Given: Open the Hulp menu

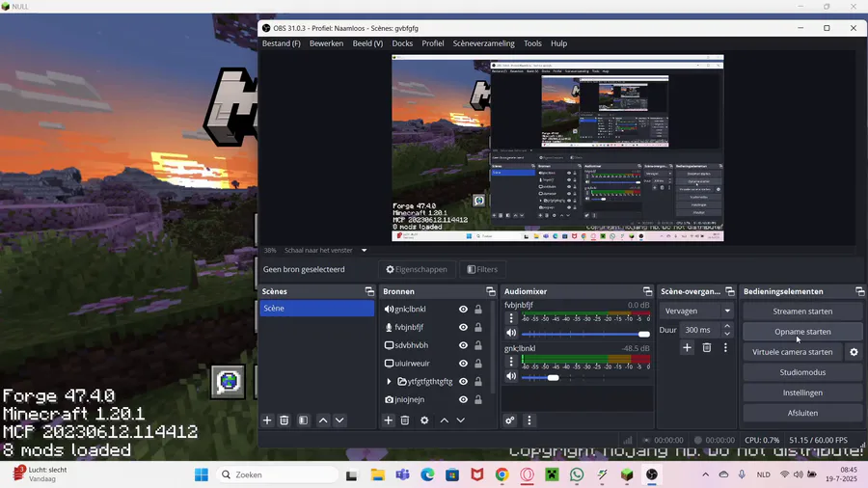Looking at the screenshot, I should click(x=558, y=43).
